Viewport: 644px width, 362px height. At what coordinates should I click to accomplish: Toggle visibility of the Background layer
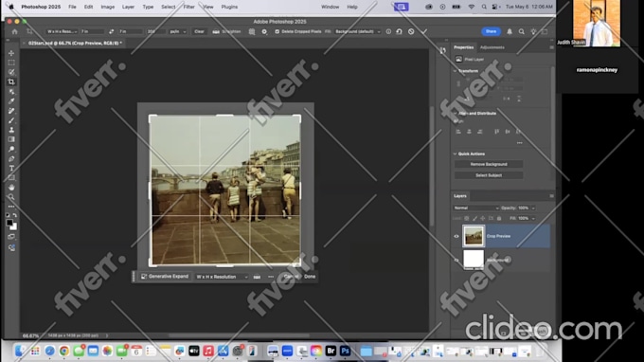(456, 260)
